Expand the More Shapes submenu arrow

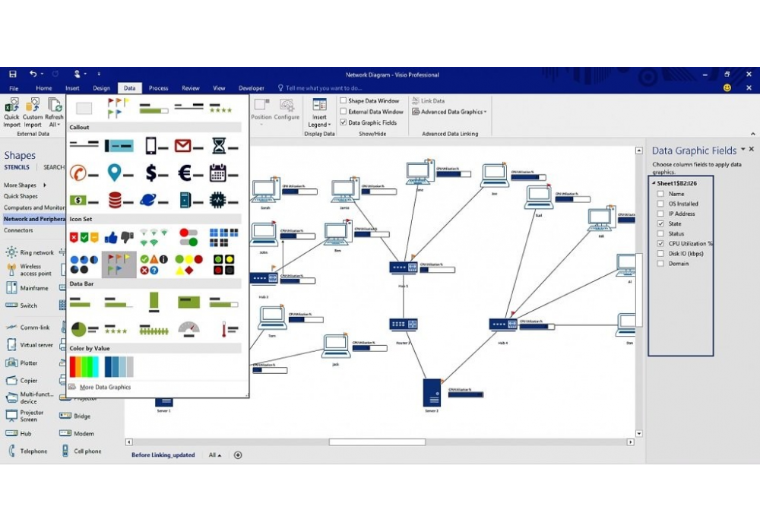point(45,185)
